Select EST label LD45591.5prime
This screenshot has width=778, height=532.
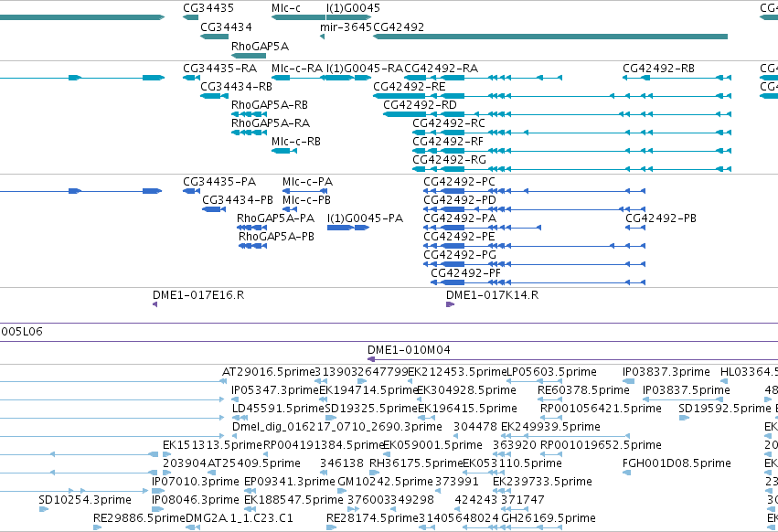pos(278,409)
